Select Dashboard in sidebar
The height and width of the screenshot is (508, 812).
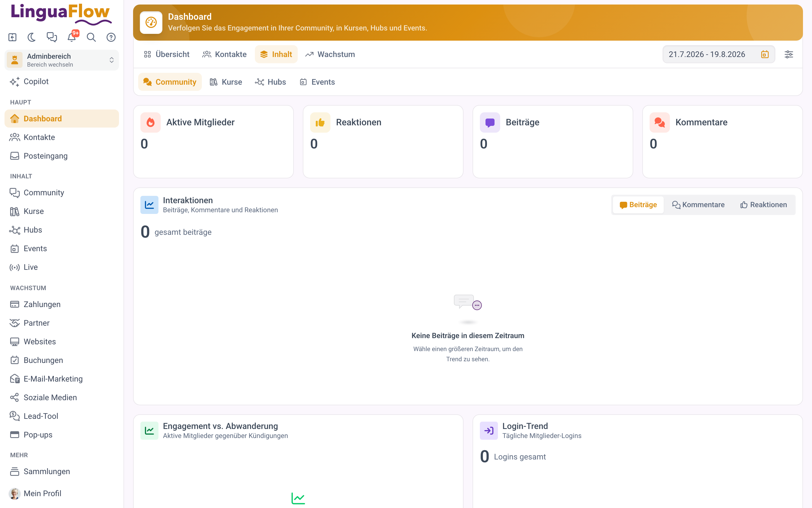pyautogui.click(x=62, y=119)
